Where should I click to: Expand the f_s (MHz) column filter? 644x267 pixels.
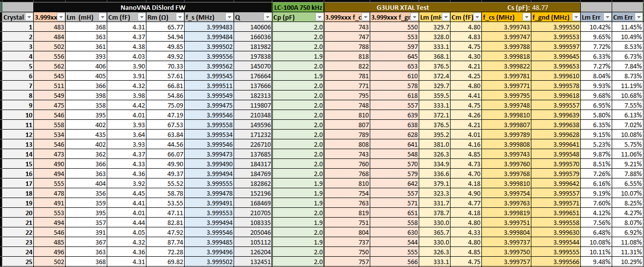pyautogui.click(x=228, y=18)
